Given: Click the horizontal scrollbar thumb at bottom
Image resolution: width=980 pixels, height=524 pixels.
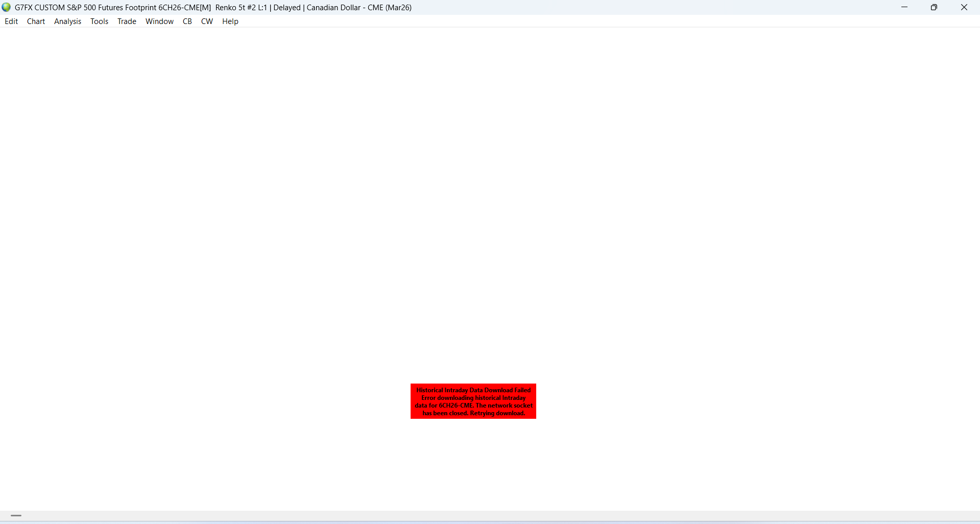Looking at the screenshot, I should [16, 516].
